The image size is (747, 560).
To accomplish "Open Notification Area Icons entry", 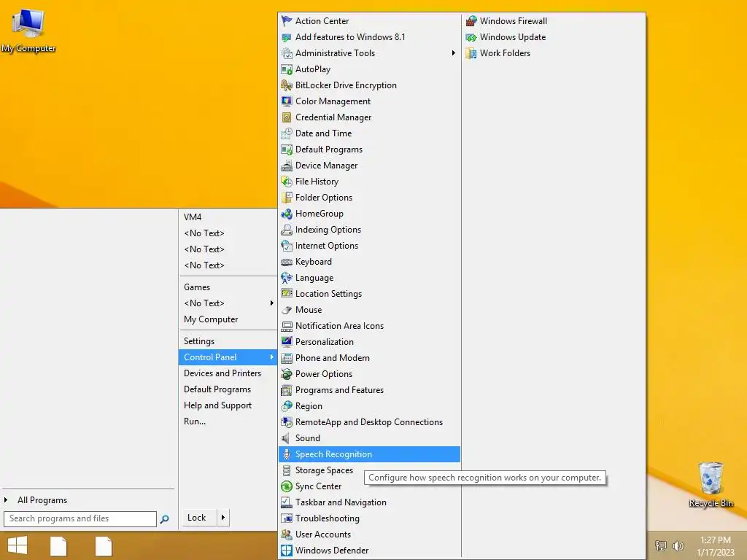I will point(369,326).
